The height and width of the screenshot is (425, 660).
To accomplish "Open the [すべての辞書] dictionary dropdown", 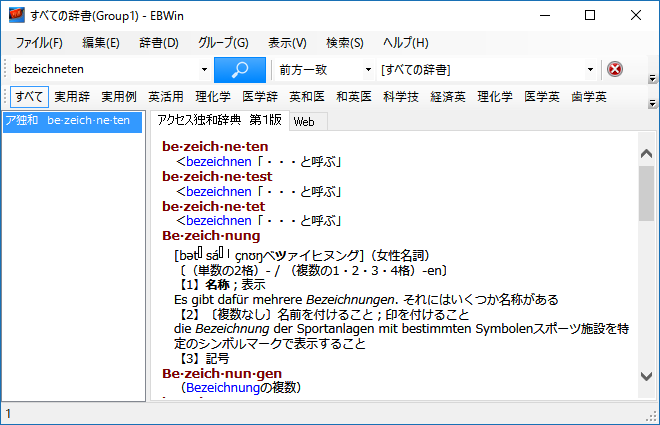I will pos(590,69).
